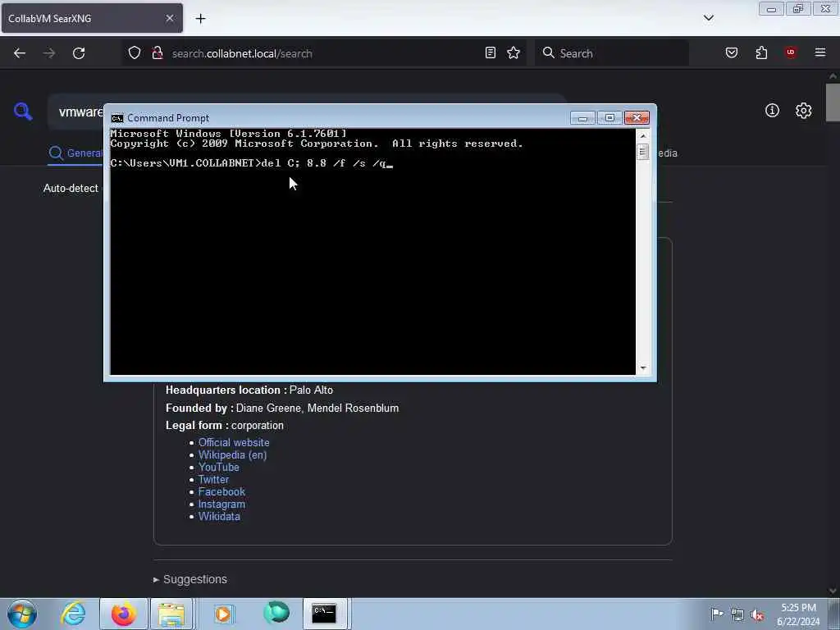Screen dimensions: 840x630
Task: Select the General search category tab
Action: point(75,153)
